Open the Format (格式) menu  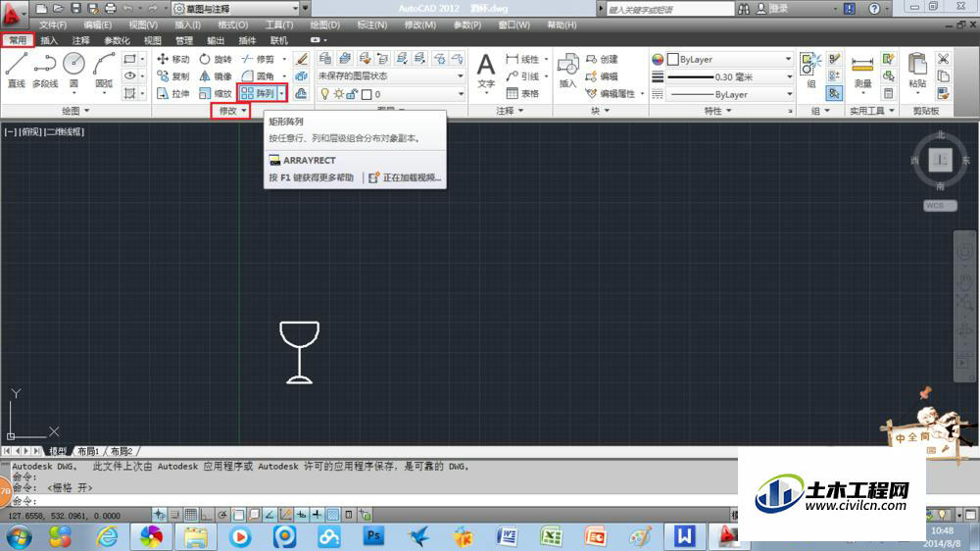click(232, 25)
